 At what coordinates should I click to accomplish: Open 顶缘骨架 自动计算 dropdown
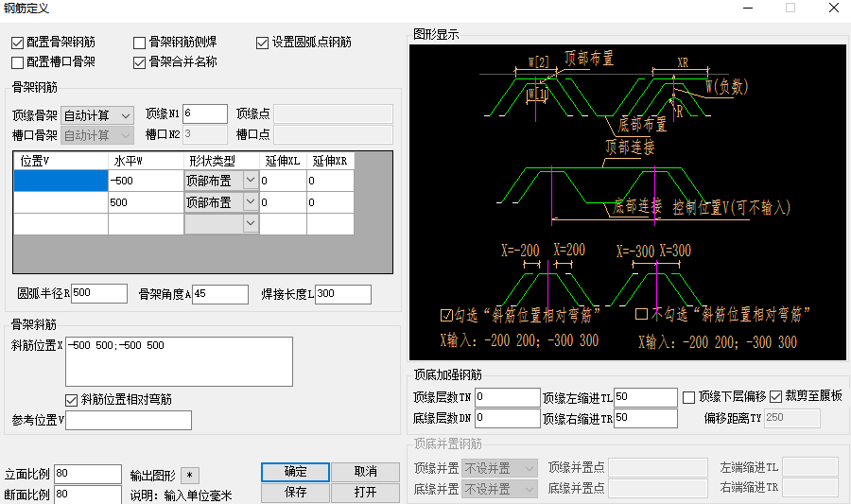pos(97,115)
